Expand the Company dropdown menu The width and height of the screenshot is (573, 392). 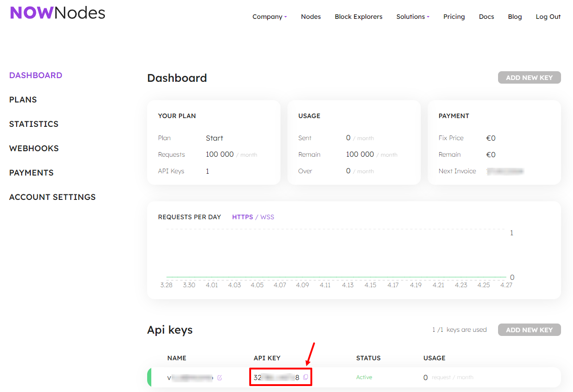(x=269, y=17)
